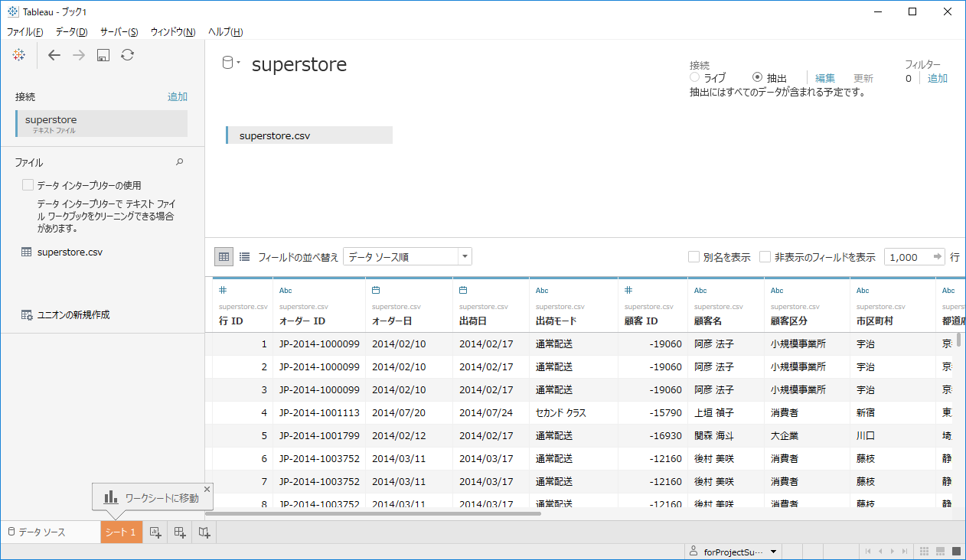The width and height of the screenshot is (966, 560).
Task: Click the superstore.csv table on canvas
Action: tap(309, 135)
